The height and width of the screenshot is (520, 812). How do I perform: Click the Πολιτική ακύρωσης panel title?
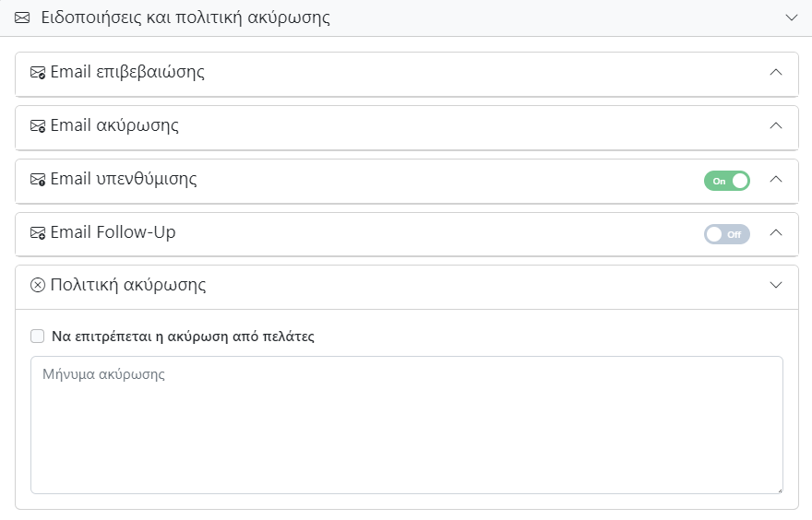pyautogui.click(x=128, y=285)
